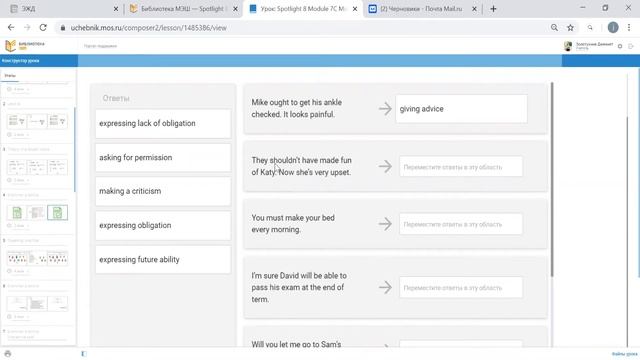This screenshot has height=360, width=640.
Task: Open the Chrome profile avatar
Action: pyautogui.click(x=613, y=27)
